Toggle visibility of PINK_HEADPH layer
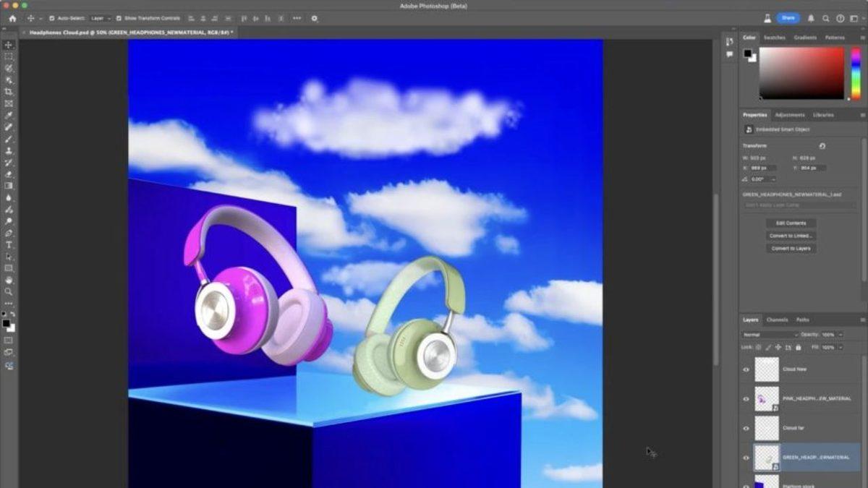The height and width of the screenshot is (488, 868). point(746,398)
